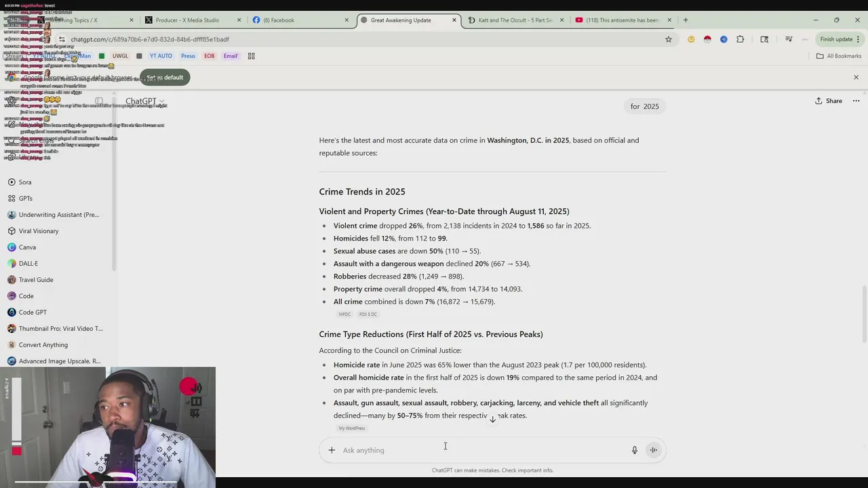This screenshot has height=488, width=868.
Task: Switch to the Trending Topics / X tab
Action: [85, 20]
